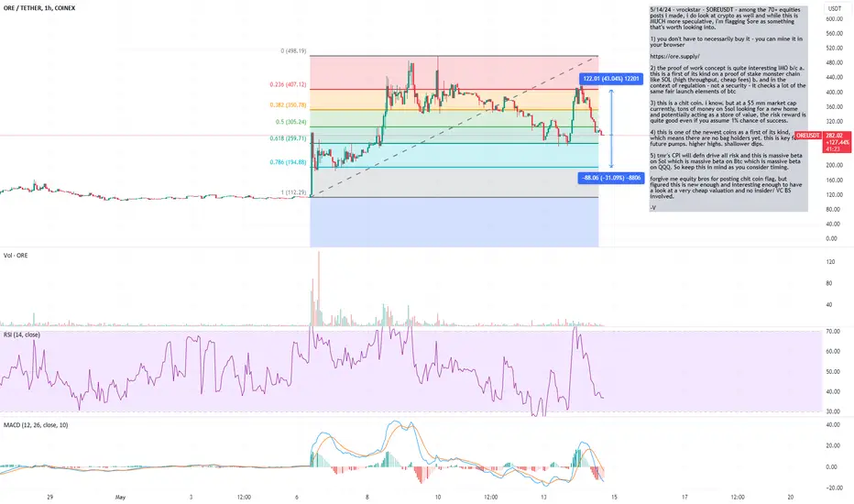Select the Fib level label 0.236 (407.12)

[288, 85]
